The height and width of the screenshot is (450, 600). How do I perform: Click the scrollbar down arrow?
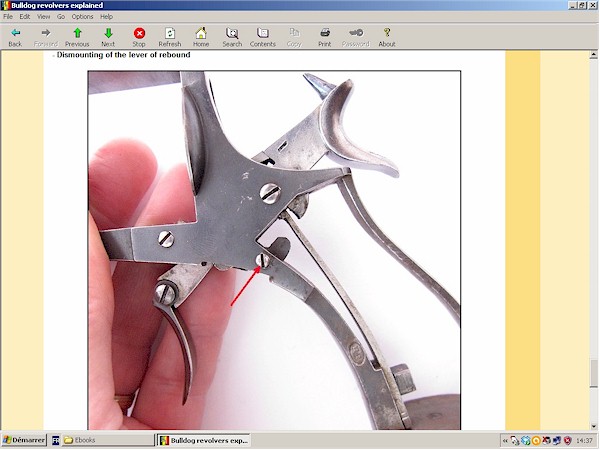click(593, 426)
